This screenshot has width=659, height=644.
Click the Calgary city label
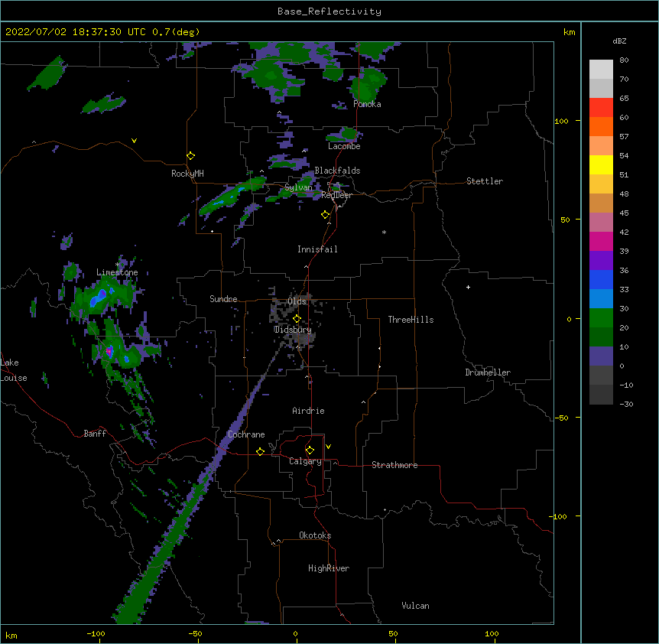(306, 461)
